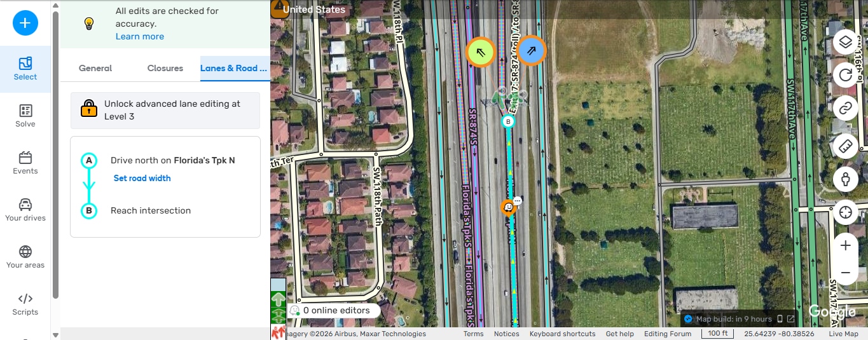Activate the ruler measurement tool
868x340 pixels.
[x=845, y=146]
